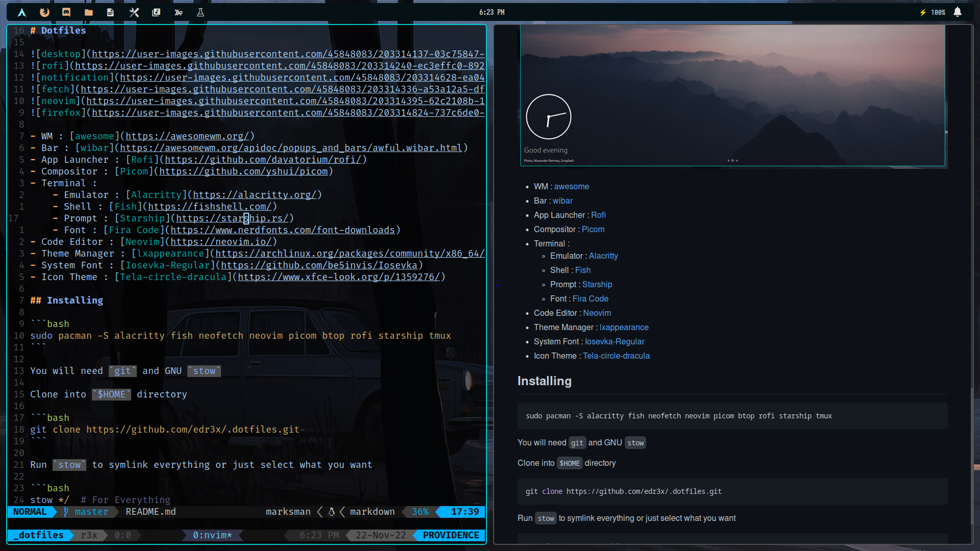980x551 pixels.
Task: Open the lab flask icon in top bar
Action: pyautogui.click(x=200, y=12)
